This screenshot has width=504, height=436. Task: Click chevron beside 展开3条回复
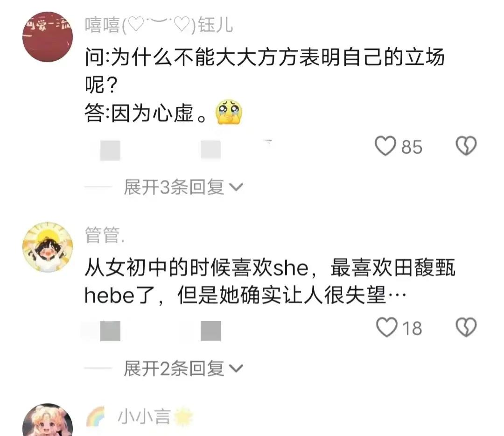coord(236,187)
